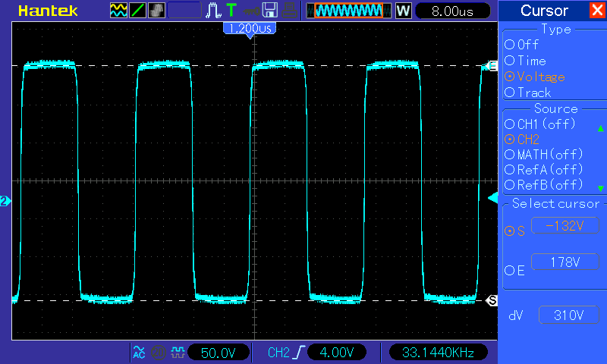Click the printer icon in top bar

(288, 11)
